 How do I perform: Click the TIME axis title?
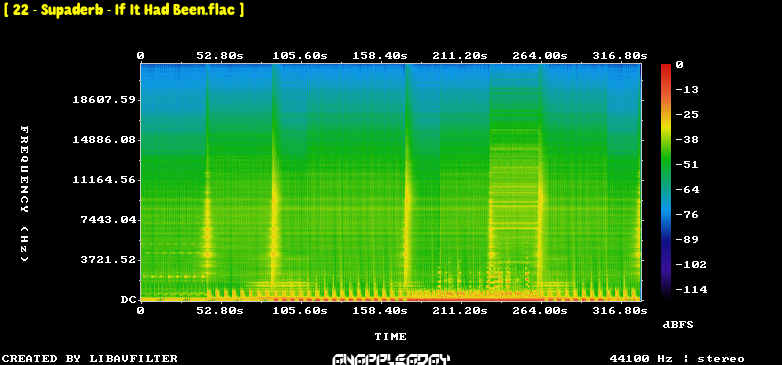(391, 337)
